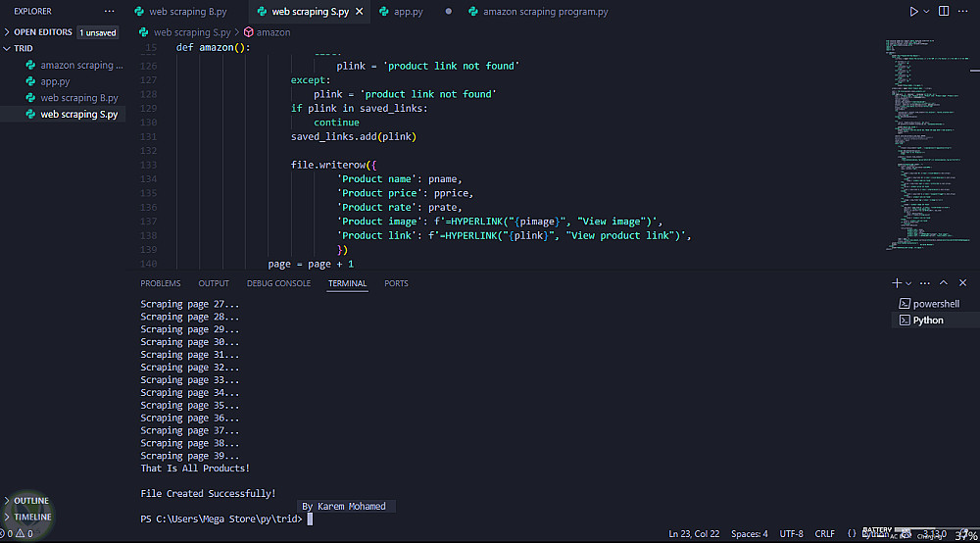Click the amazon scraping program.py tab icon
The height and width of the screenshot is (543, 980).
tap(473, 11)
